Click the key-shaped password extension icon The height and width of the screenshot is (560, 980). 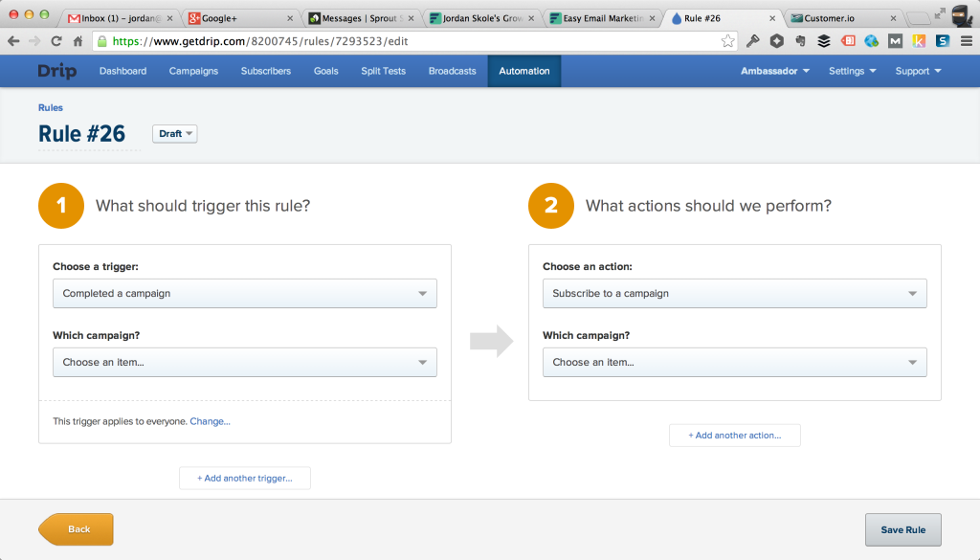(x=753, y=41)
